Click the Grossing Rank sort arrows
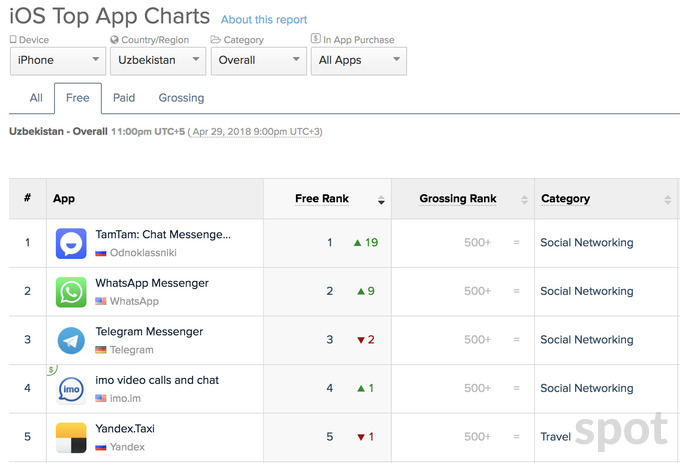 (524, 199)
